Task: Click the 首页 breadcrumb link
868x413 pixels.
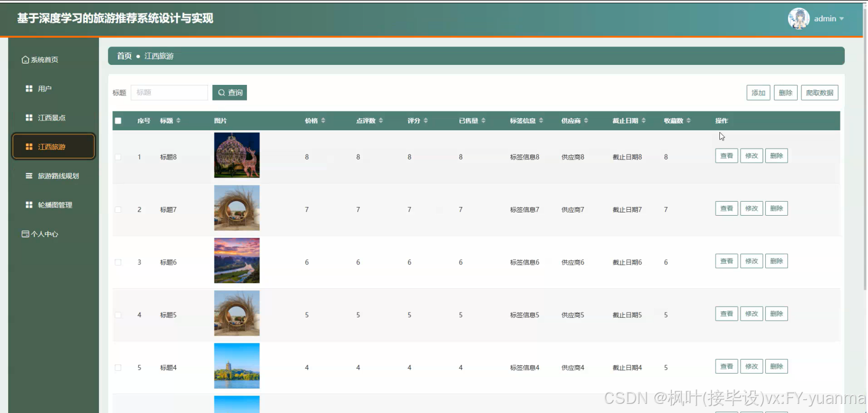Action: point(124,56)
